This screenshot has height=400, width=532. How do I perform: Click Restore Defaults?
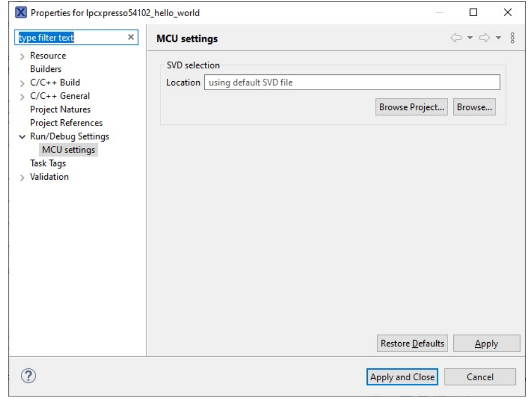(x=412, y=343)
